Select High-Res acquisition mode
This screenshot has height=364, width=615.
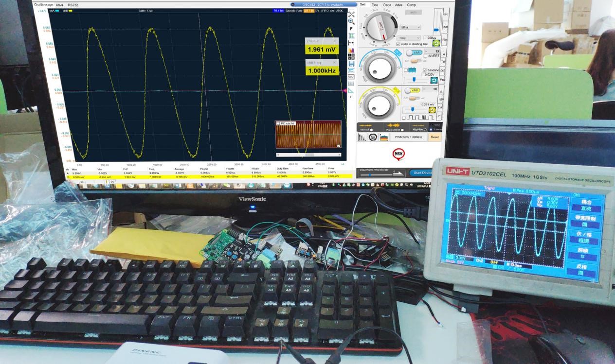tap(425, 130)
